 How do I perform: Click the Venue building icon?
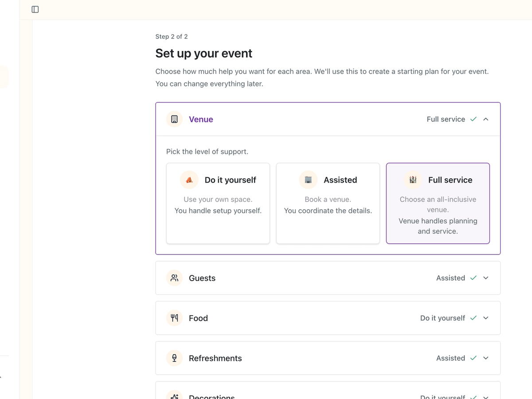[174, 119]
